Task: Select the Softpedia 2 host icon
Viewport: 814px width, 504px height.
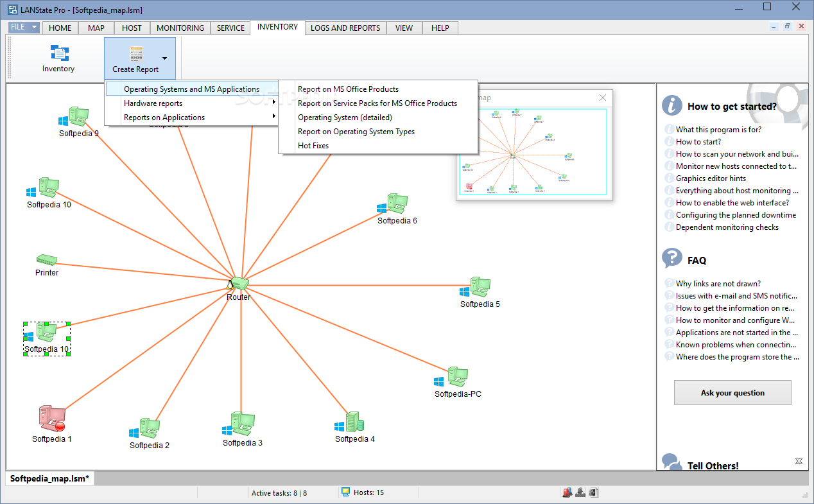Action: coord(145,429)
